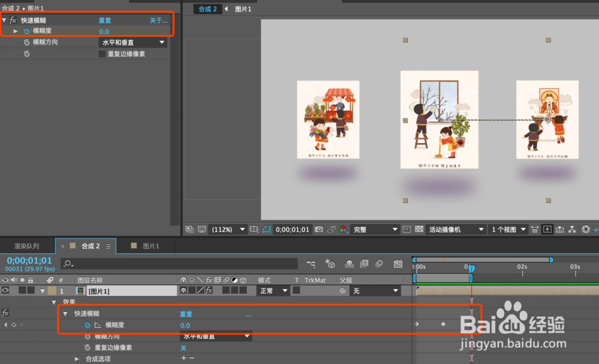Open blend mode 正常 dropdown for layer
The width and height of the screenshot is (599, 364).
click(x=273, y=291)
